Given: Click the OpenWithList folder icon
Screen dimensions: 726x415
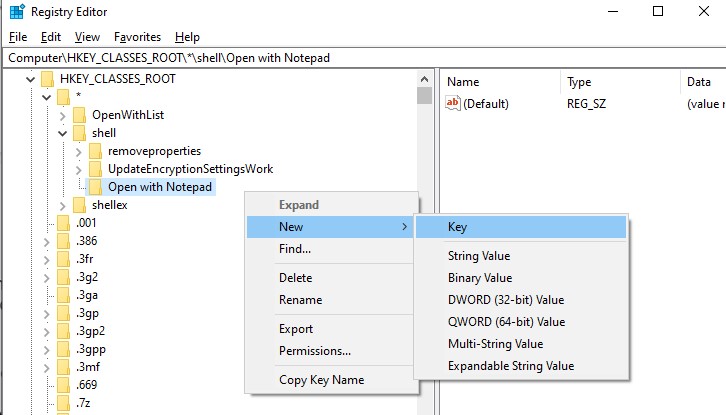Looking at the screenshot, I should (x=80, y=115).
